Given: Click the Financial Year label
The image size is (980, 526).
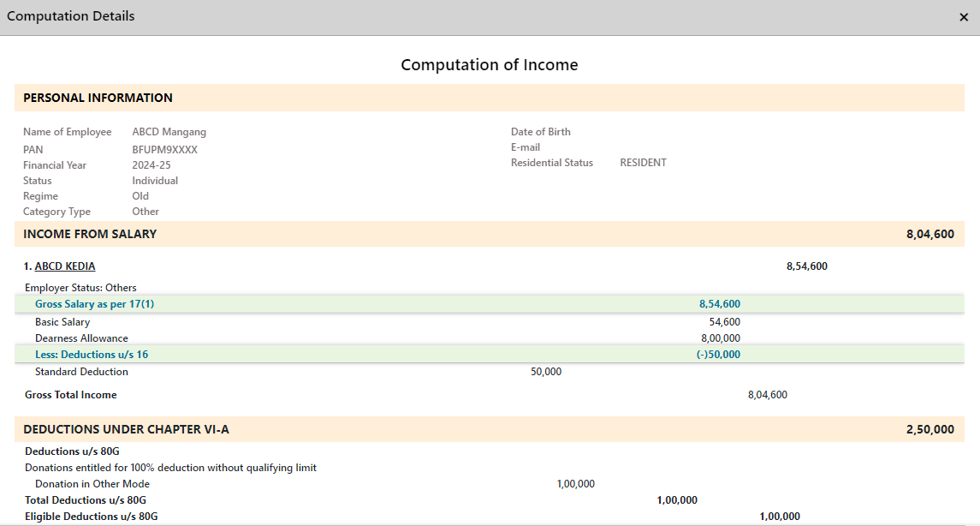Looking at the screenshot, I should coord(55,165).
